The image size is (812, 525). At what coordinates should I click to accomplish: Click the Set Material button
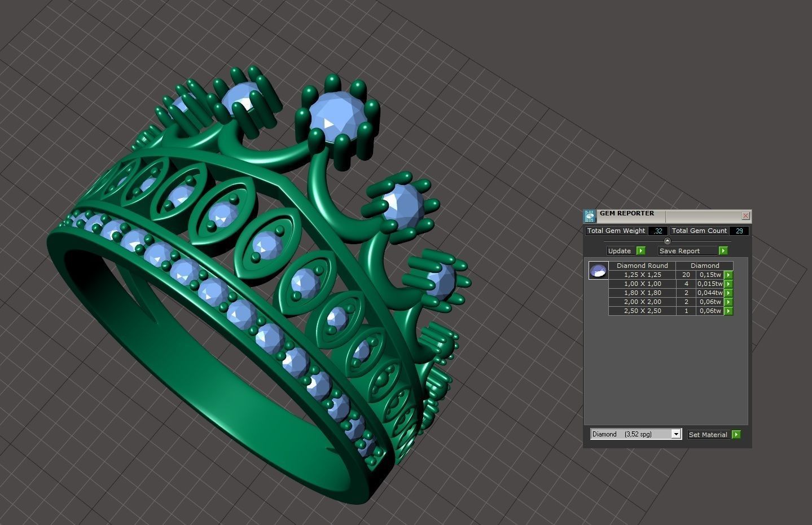click(709, 435)
